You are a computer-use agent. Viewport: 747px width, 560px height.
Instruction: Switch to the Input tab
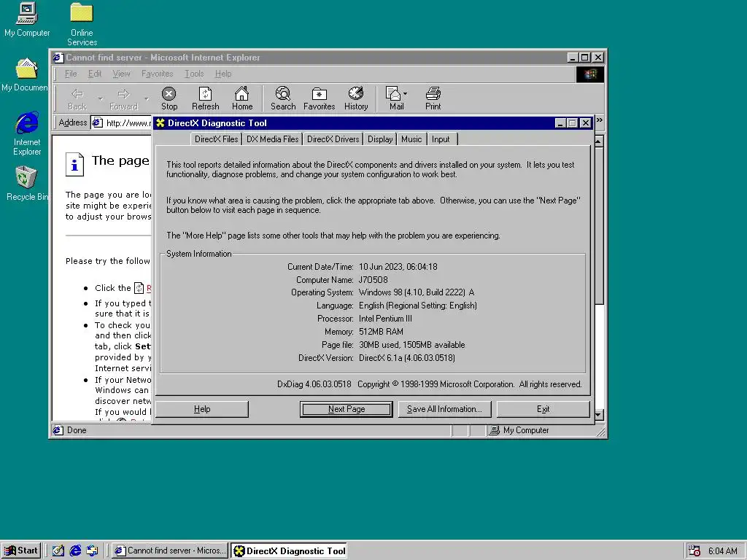441,139
